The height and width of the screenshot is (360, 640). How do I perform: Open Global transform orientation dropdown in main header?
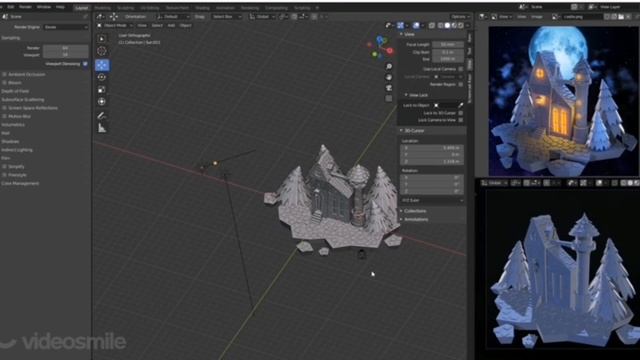click(x=262, y=17)
